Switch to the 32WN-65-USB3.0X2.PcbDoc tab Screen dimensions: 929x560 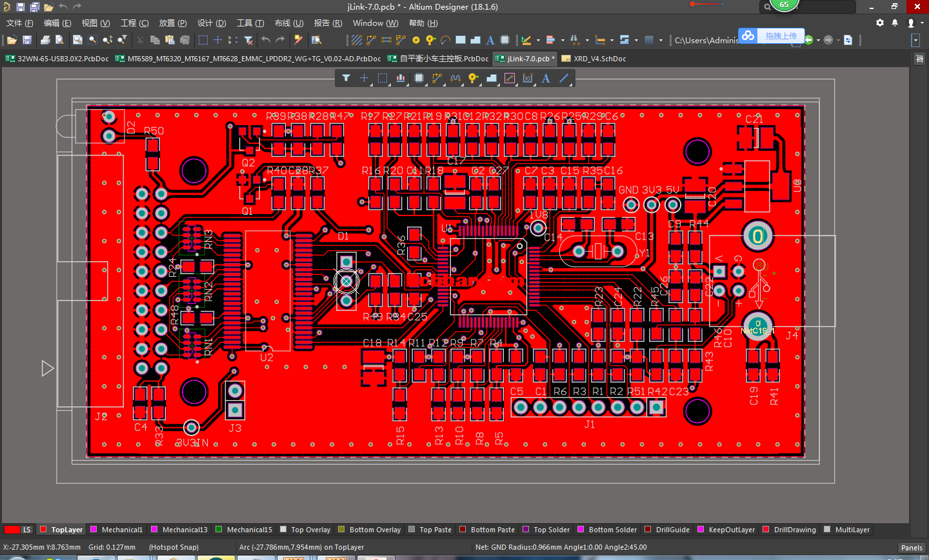click(57, 58)
